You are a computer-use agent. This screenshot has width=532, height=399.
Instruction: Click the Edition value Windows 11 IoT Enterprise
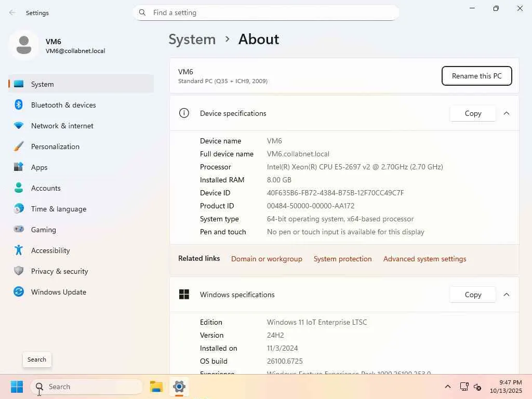[x=317, y=322]
